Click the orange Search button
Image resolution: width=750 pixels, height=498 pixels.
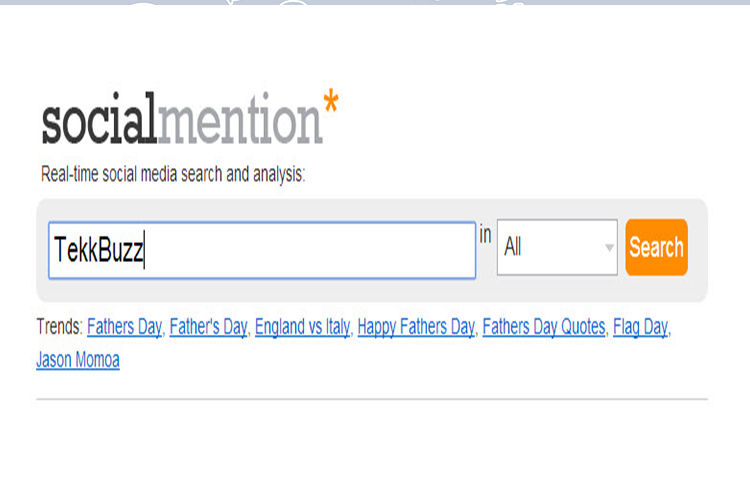point(656,247)
